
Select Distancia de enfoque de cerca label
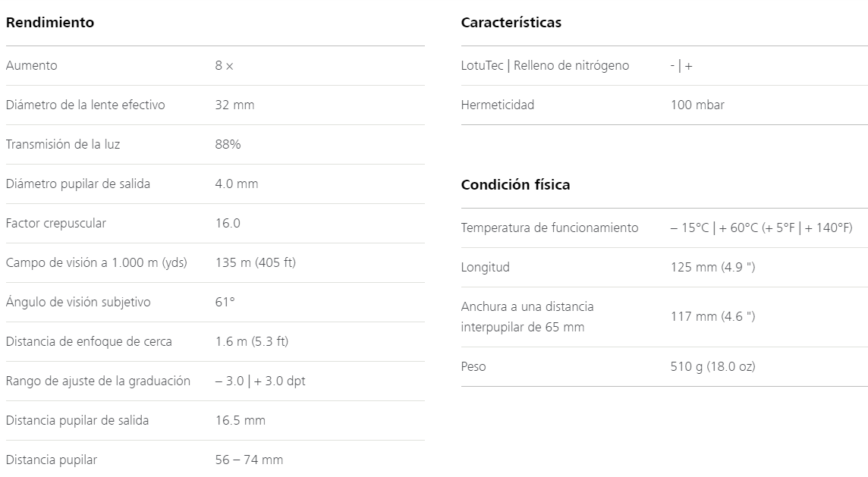89,341
